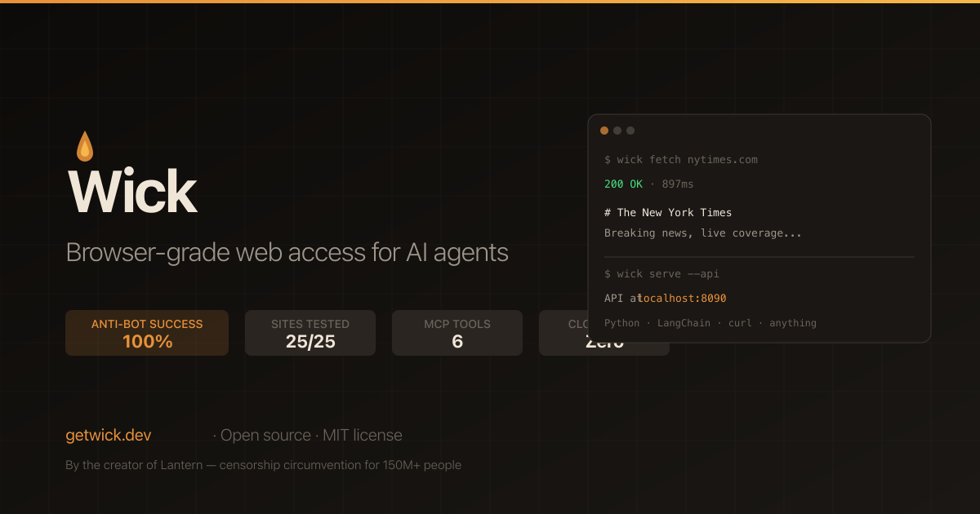980x514 pixels.
Task: Select the Anti-Bot Success 100% badge
Action: 147,333
